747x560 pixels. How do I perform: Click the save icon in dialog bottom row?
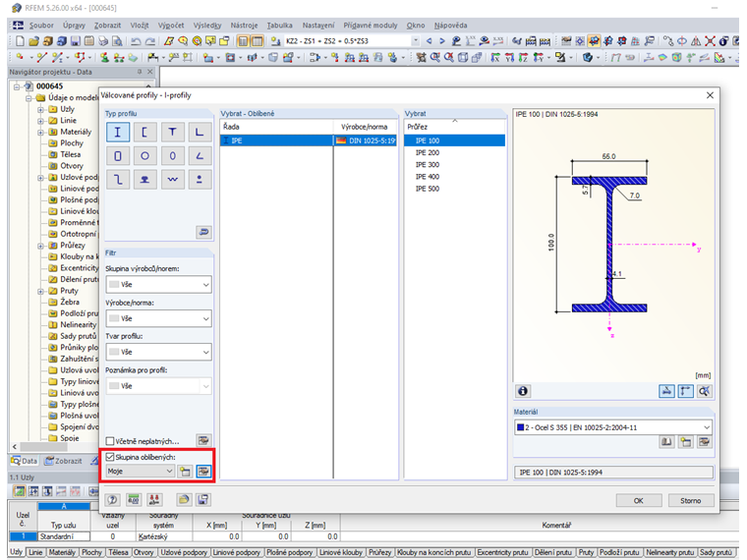click(202, 499)
